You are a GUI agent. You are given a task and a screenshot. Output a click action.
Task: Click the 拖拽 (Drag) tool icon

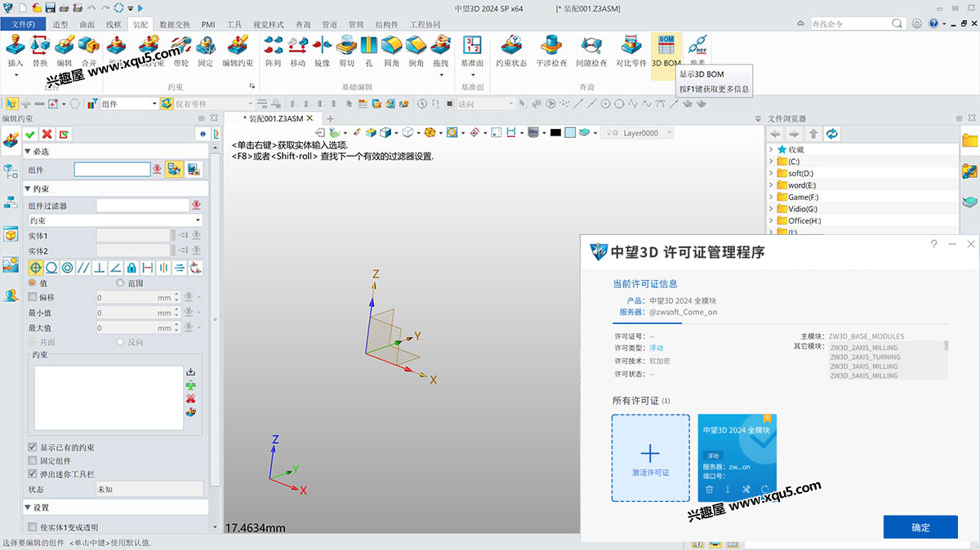pos(441,45)
